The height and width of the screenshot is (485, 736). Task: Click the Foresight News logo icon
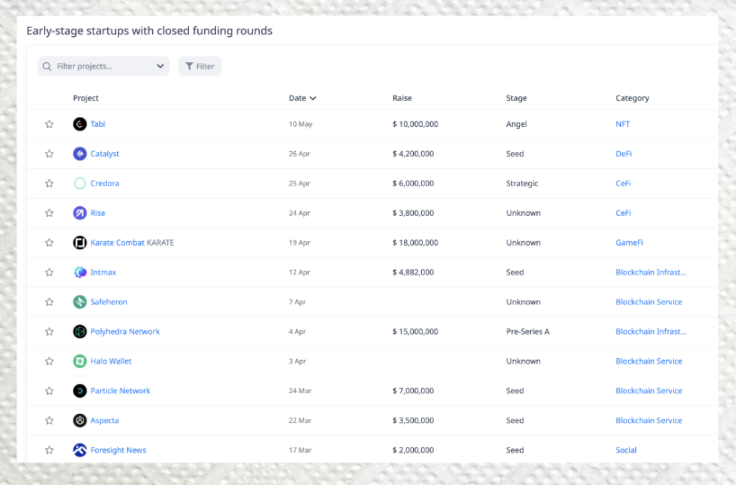[80, 450]
